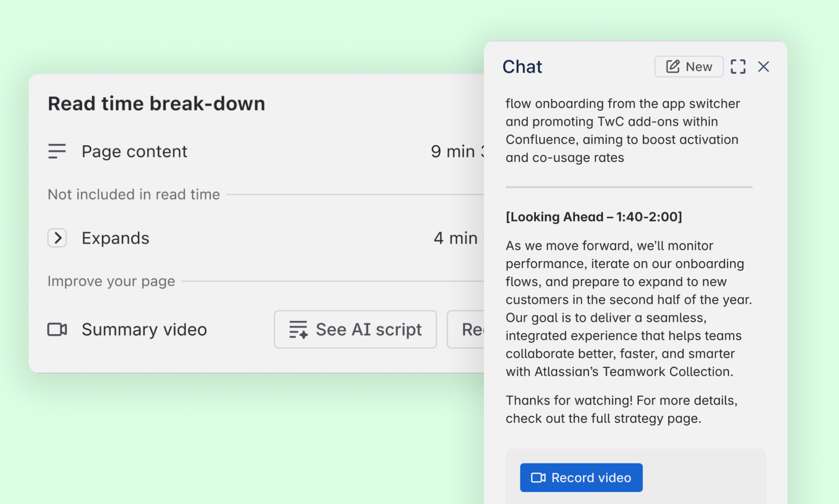Click the Chat panel title
Image resolution: width=839 pixels, height=504 pixels.
pos(522,67)
